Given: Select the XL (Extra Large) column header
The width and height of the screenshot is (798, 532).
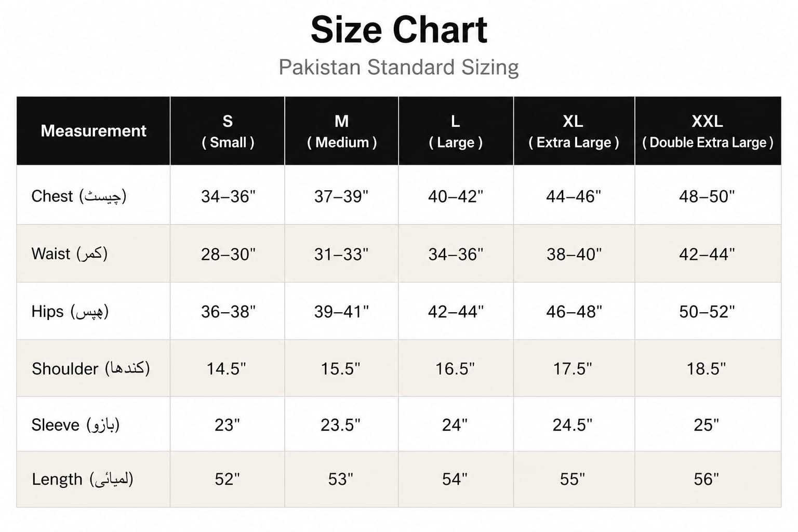Looking at the screenshot, I should point(574,131).
